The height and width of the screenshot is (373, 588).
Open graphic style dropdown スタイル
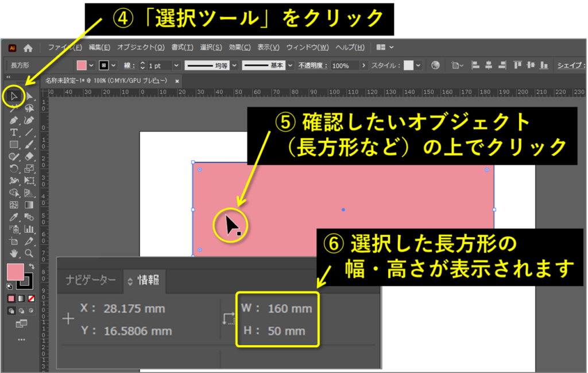point(418,66)
